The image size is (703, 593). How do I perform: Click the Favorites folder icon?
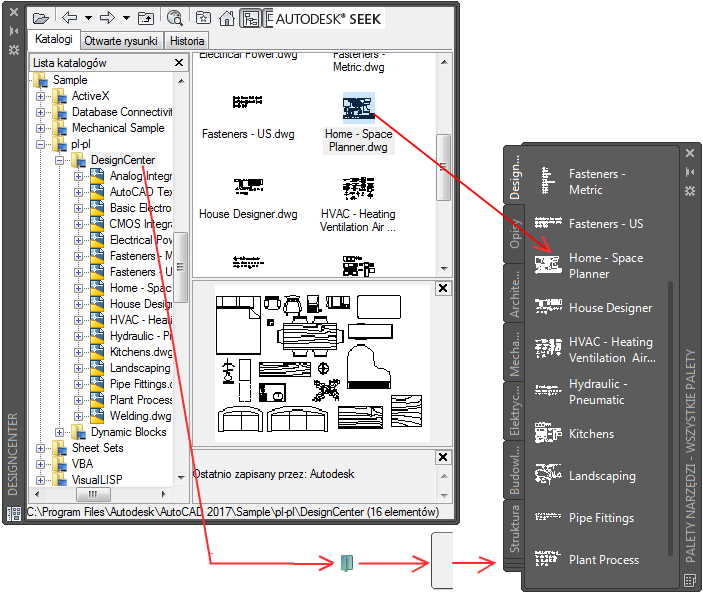click(x=203, y=18)
